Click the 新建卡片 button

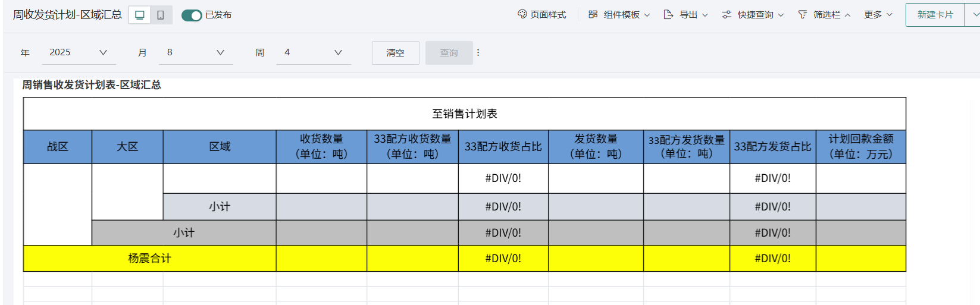tap(935, 15)
